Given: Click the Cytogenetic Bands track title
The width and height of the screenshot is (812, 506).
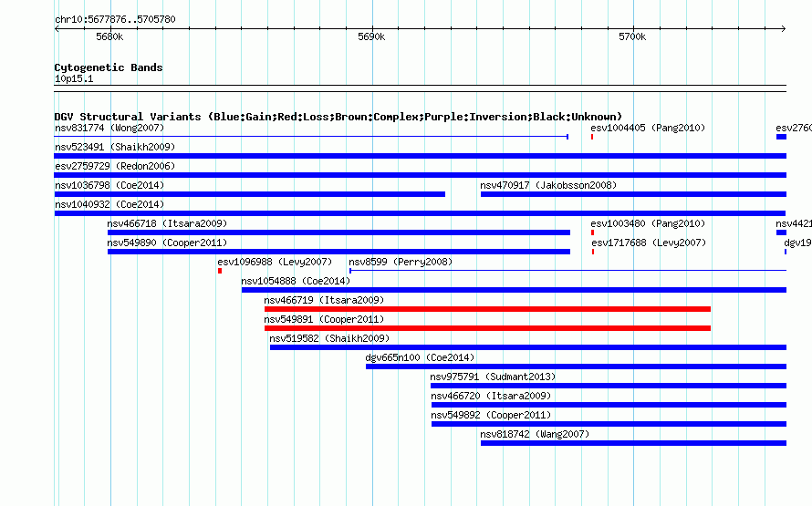Looking at the screenshot, I should click(109, 67).
